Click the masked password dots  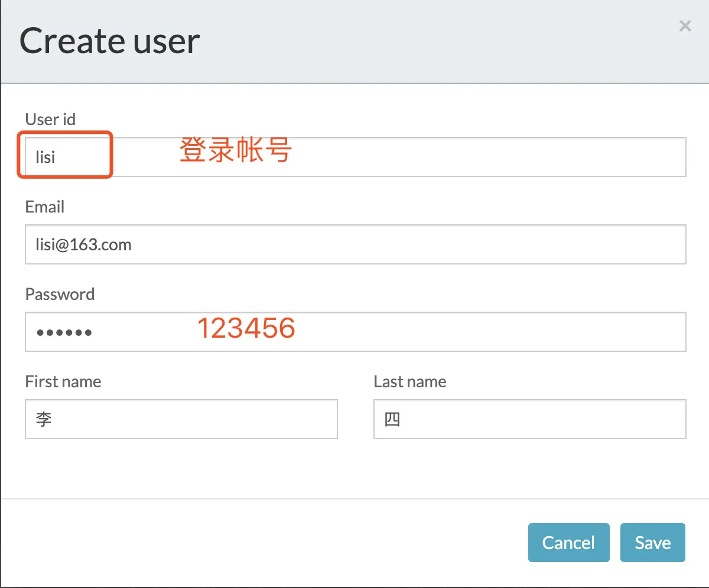(x=64, y=332)
